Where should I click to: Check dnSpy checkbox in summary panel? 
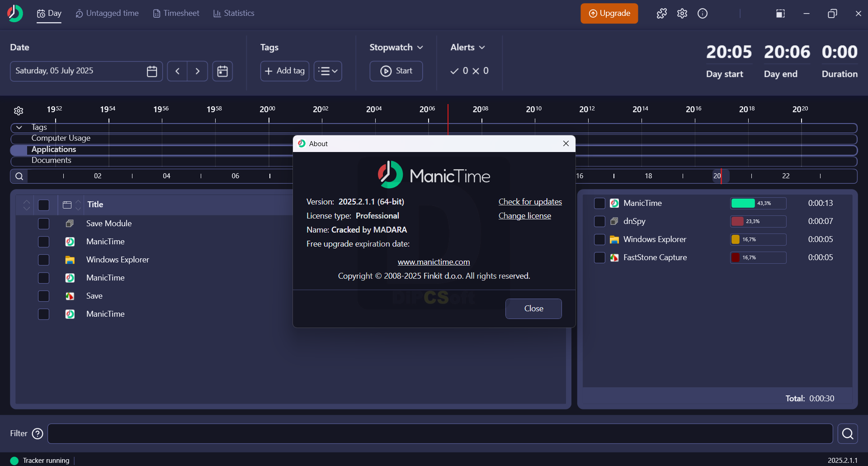pos(599,221)
